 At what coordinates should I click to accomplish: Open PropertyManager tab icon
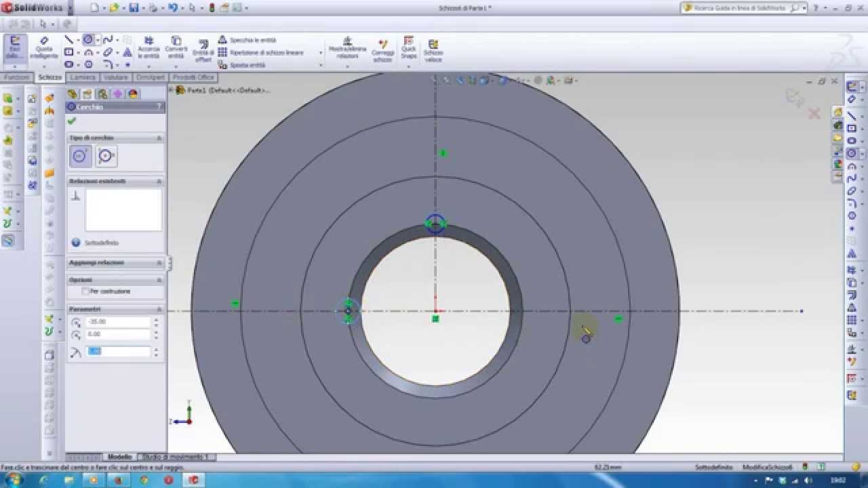click(87, 94)
